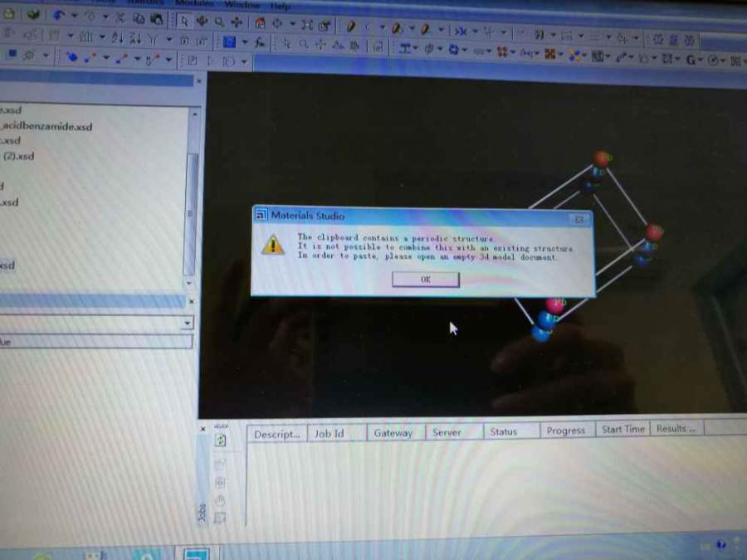
Task: Open the circular dial module icon
Action: click(x=713, y=61)
